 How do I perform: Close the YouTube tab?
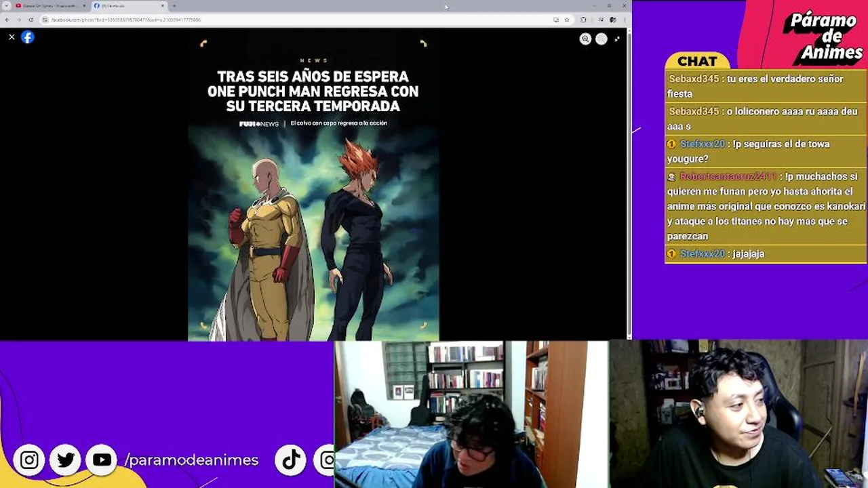point(84,6)
